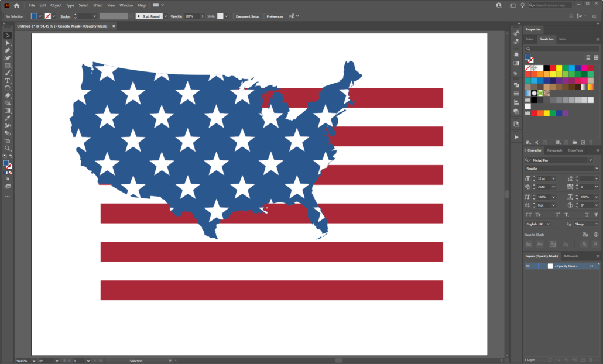Open Swatch Libraries menu icon
603x364 pixels.
529,142
